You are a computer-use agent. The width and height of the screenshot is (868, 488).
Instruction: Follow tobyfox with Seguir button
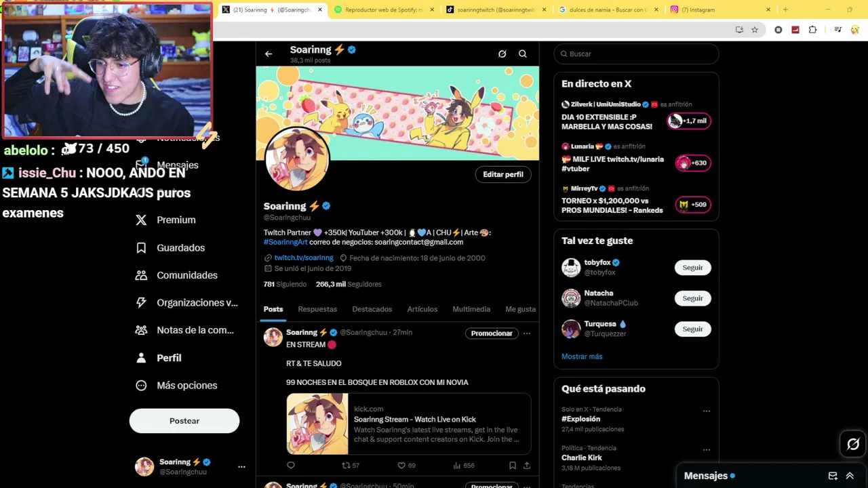click(692, 268)
